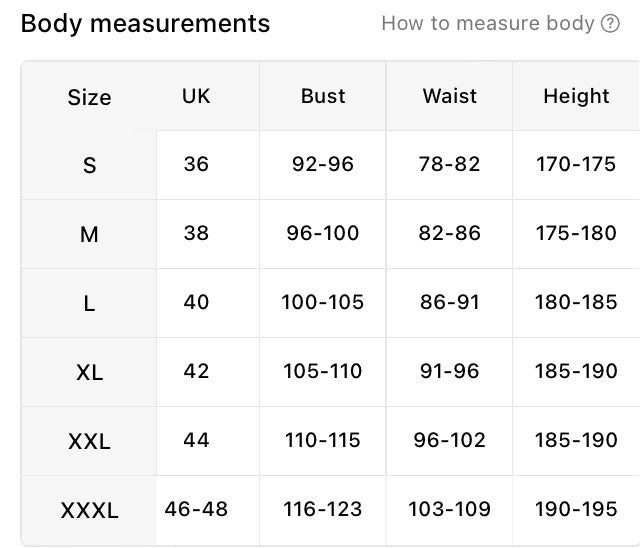The height and width of the screenshot is (548, 640).
Task: Click the question mark help icon
Action: 610,23
